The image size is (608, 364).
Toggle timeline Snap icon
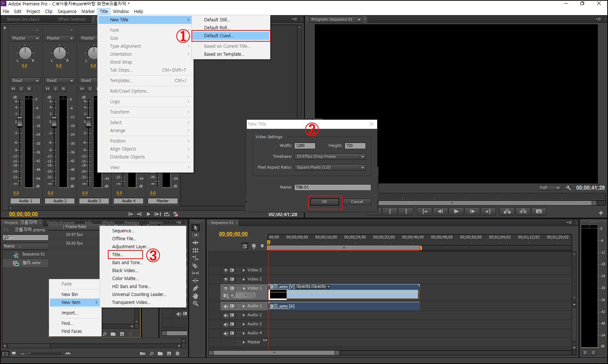245,246
